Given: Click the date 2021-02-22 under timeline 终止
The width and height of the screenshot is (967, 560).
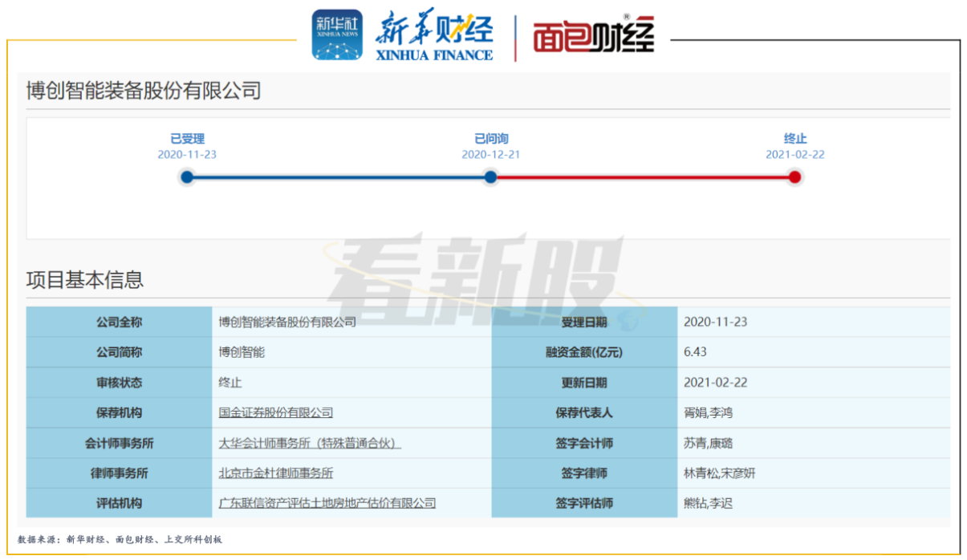Looking at the screenshot, I should click(x=794, y=154).
